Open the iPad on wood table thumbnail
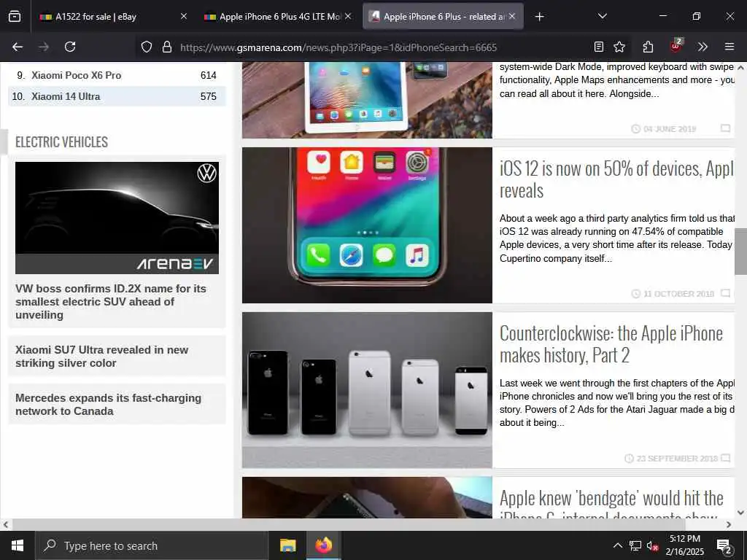747x560 pixels. (367, 100)
